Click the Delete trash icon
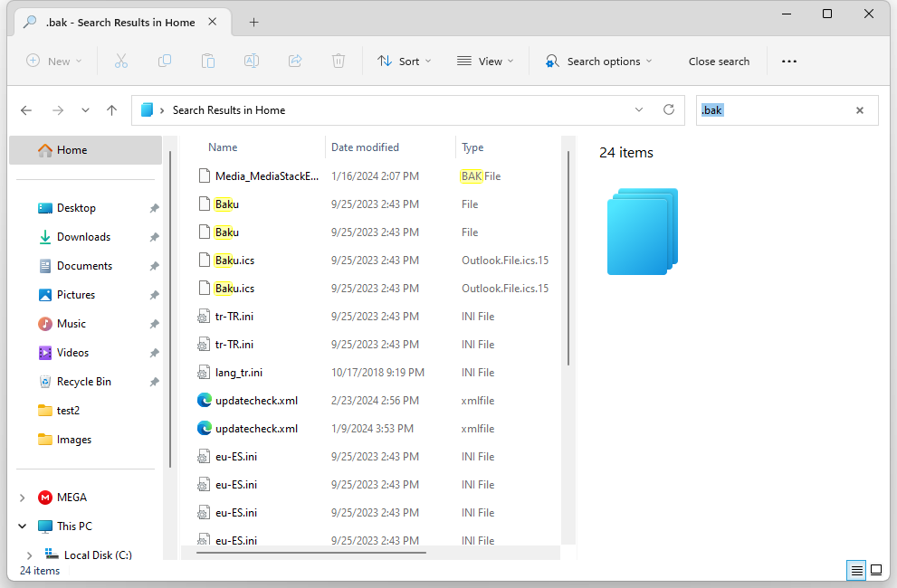Image resolution: width=897 pixels, height=588 pixels. pos(339,61)
